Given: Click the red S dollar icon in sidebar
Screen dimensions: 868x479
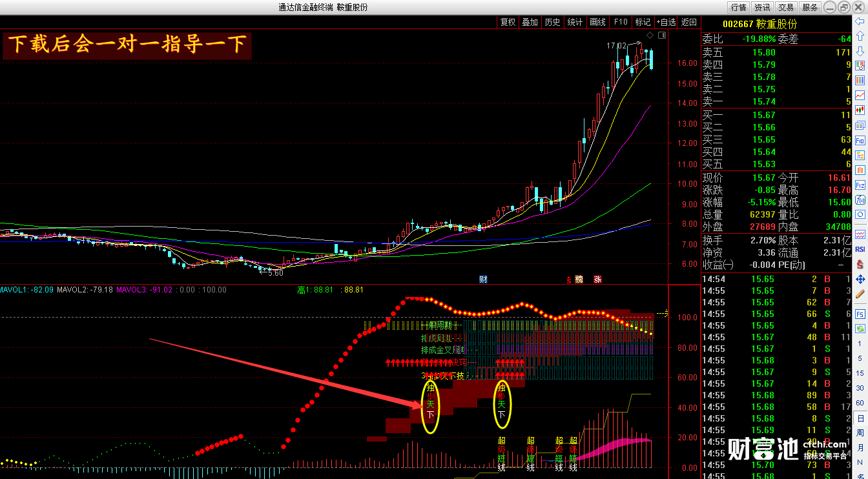Looking at the screenshot, I should [860, 263].
